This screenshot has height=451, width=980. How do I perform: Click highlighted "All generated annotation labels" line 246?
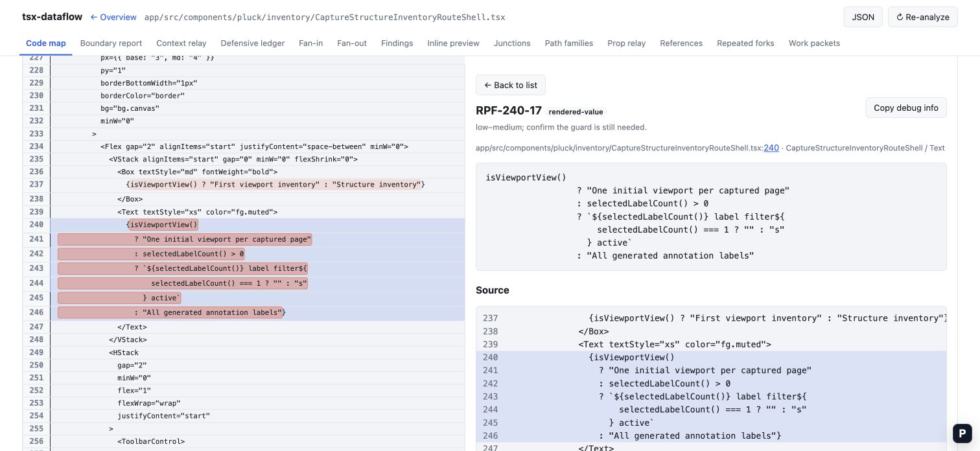pos(170,312)
